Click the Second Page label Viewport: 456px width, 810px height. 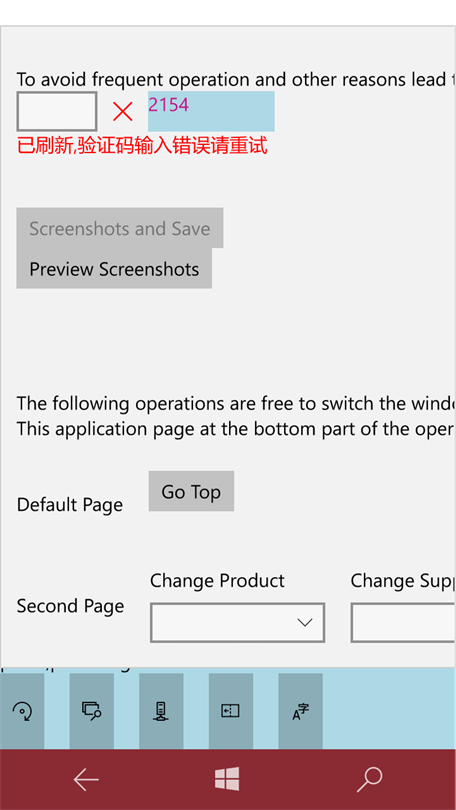tap(70, 606)
